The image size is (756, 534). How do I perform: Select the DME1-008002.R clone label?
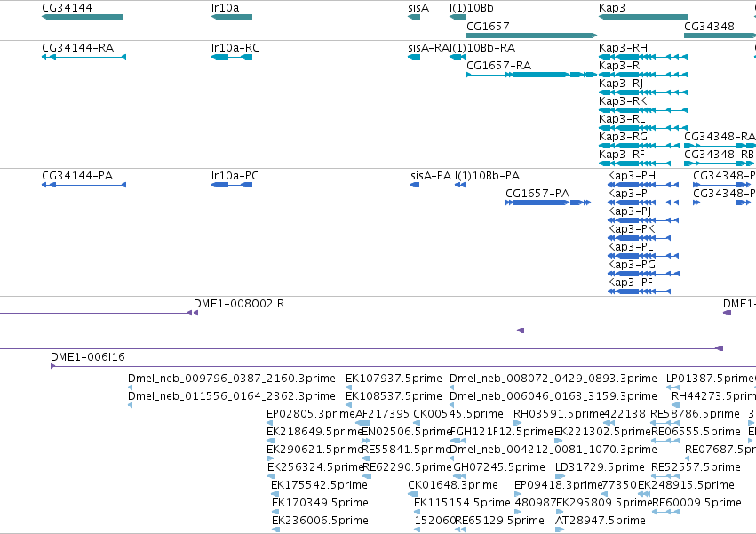pos(239,303)
